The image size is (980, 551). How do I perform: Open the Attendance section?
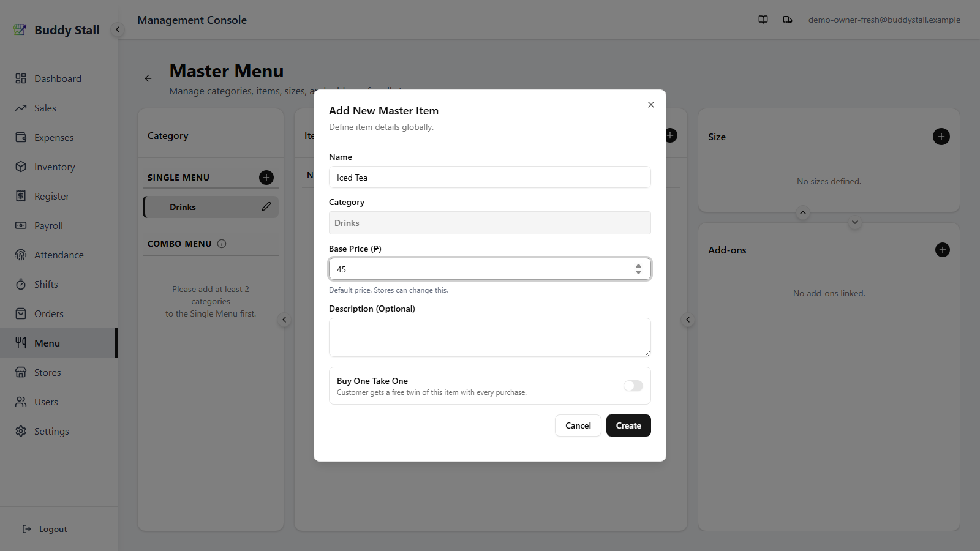coord(59,255)
